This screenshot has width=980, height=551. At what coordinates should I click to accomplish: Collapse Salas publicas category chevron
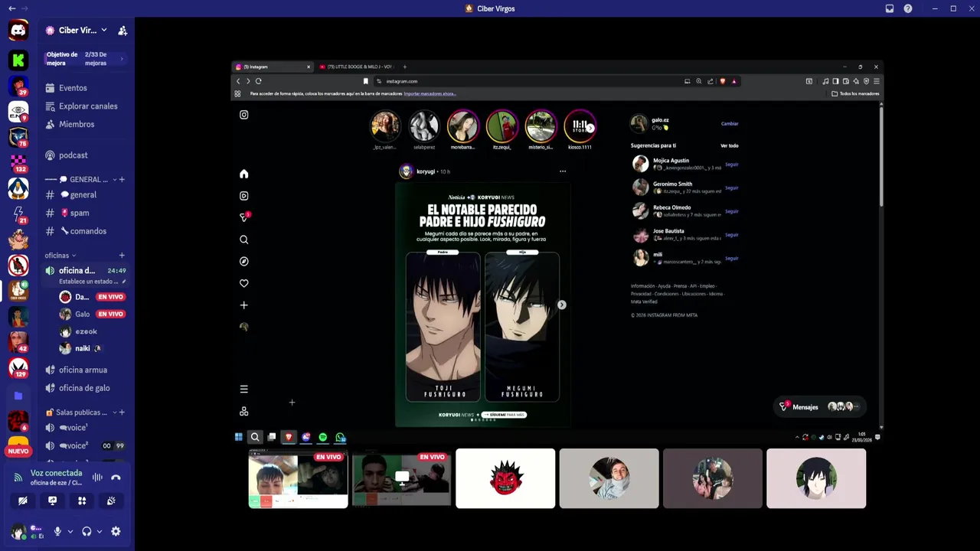[x=113, y=412]
